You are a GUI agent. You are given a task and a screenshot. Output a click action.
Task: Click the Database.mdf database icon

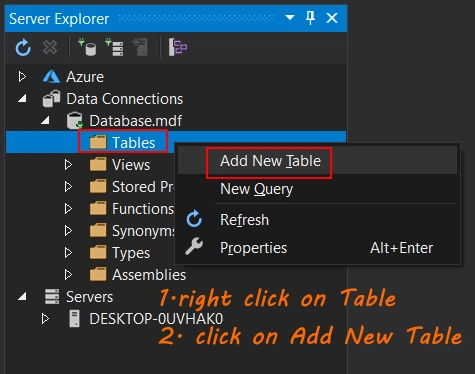click(x=75, y=120)
